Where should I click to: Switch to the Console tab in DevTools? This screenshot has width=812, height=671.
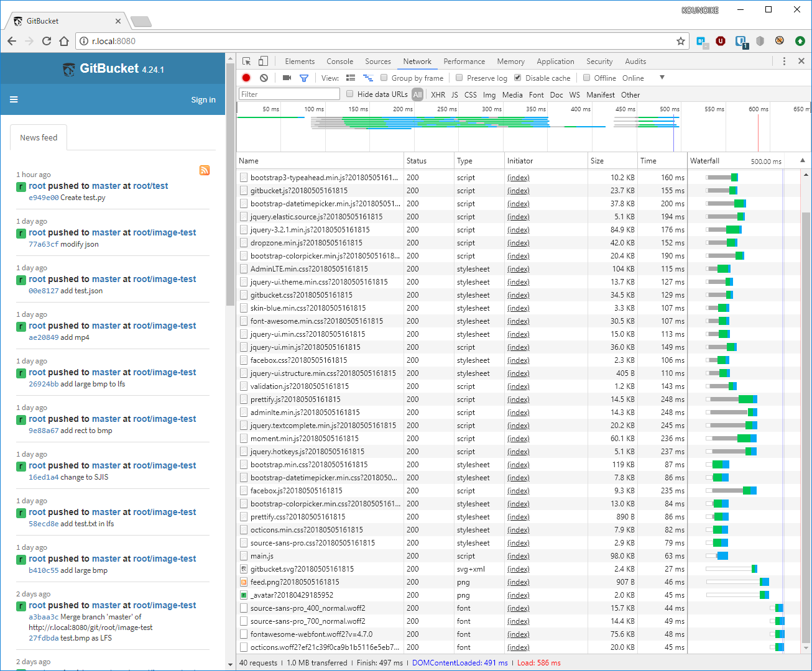tap(339, 62)
